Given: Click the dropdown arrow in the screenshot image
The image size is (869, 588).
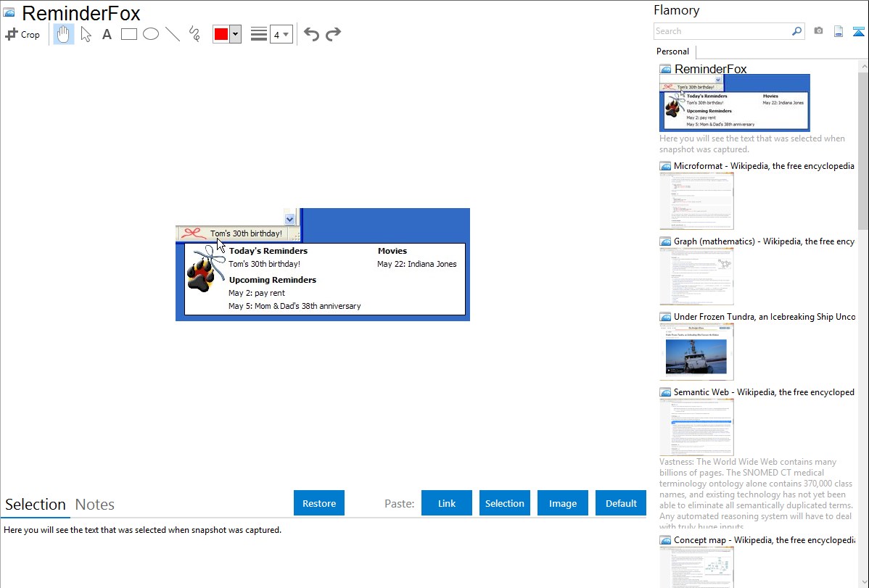Looking at the screenshot, I should (x=289, y=219).
